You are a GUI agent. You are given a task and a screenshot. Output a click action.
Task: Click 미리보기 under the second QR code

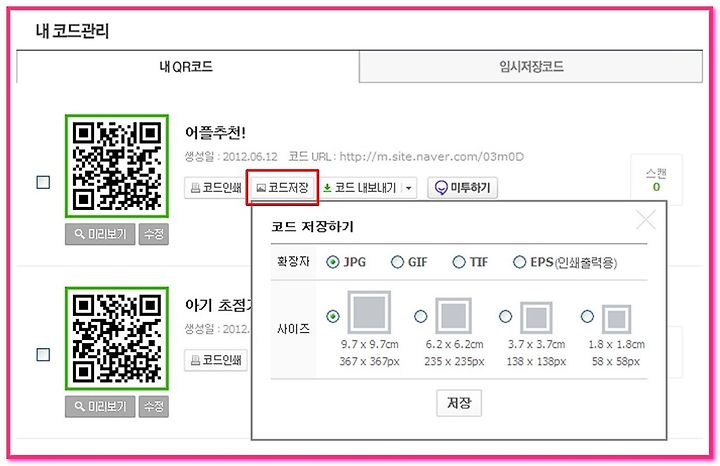(100, 406)
